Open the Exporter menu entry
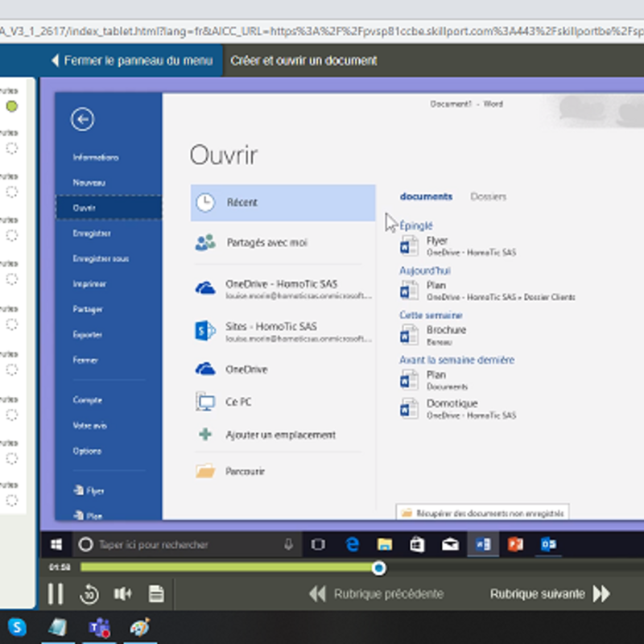 [x=87, y=334]
